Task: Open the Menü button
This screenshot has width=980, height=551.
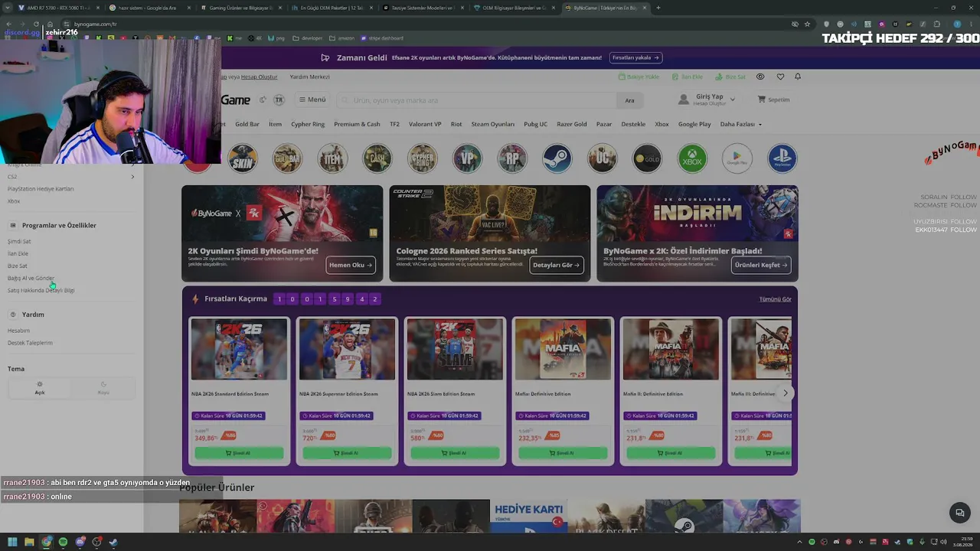Action: [x=312, y=99]
